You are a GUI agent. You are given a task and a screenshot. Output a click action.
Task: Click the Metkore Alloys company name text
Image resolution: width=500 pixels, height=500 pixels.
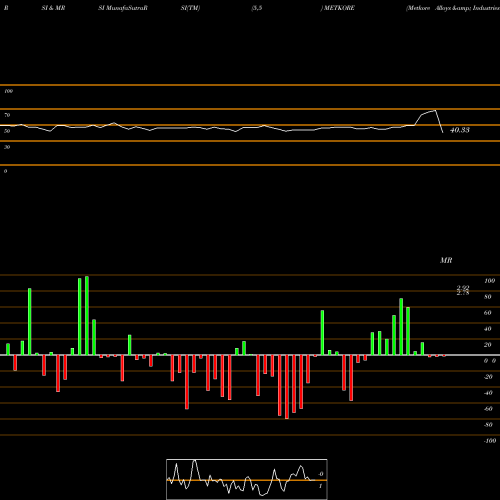[453, 8]
